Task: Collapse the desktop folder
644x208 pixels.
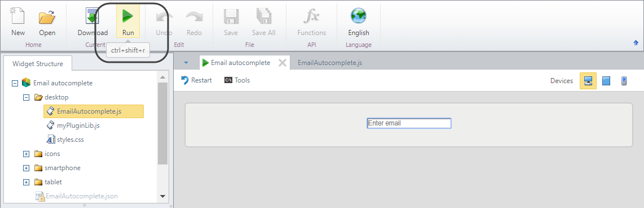Action: tap(27, 97)
